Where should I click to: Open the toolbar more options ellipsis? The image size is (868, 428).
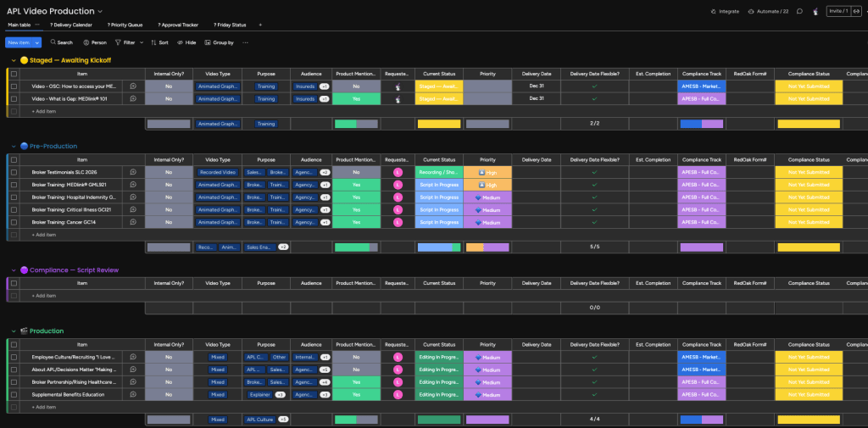(245, 42)
